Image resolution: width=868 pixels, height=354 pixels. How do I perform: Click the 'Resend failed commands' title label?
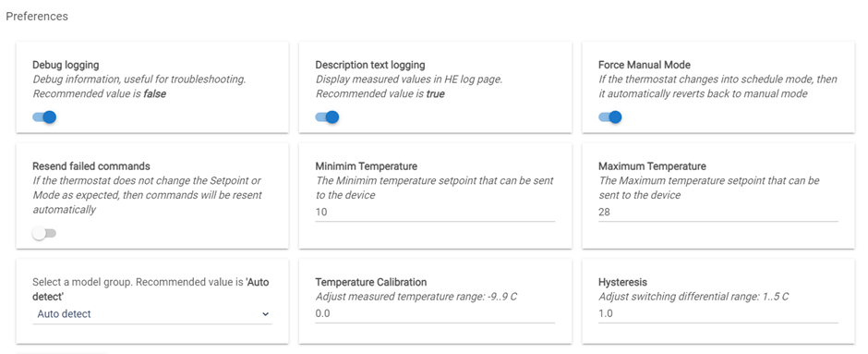tap(91, 166)
